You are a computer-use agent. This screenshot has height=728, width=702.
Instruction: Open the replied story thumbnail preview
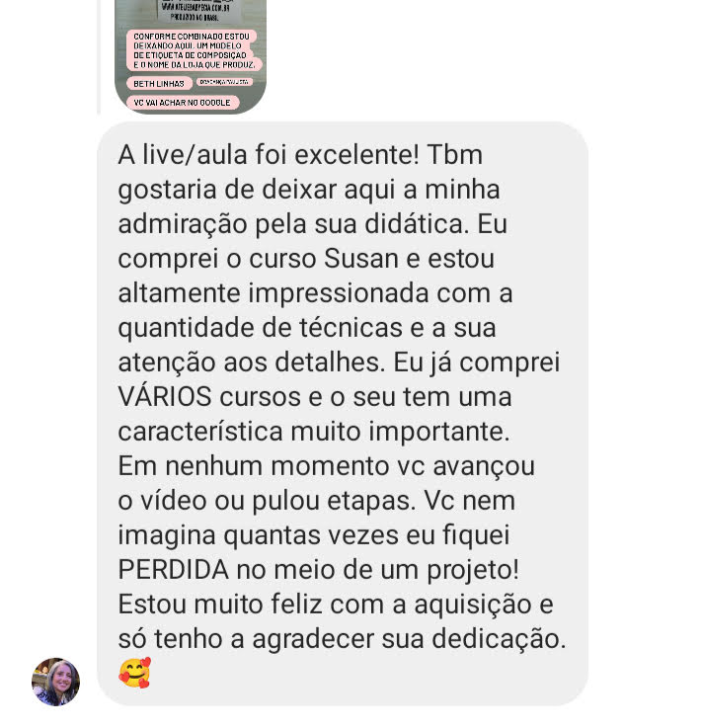(191, 55)
